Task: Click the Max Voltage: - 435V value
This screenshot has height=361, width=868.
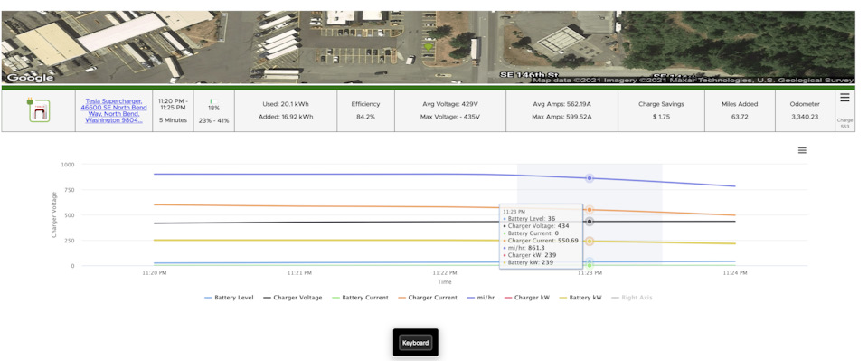Action: click(x=450, y=117)
